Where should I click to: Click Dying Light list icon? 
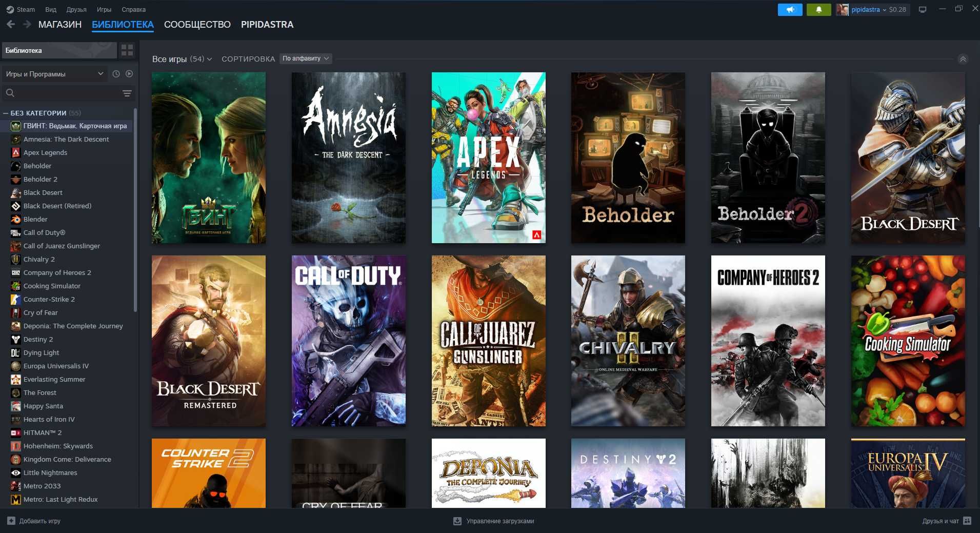[x=16, y=352]
